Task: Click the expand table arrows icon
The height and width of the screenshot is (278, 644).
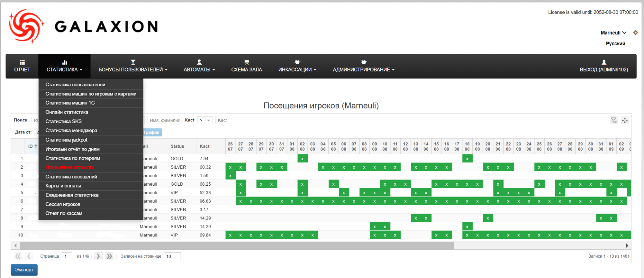Action: 624,120
